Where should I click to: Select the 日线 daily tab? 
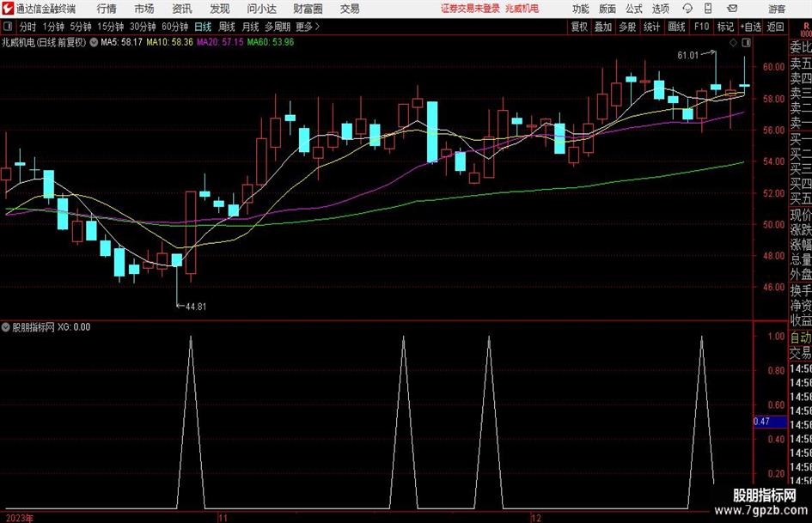203,27
